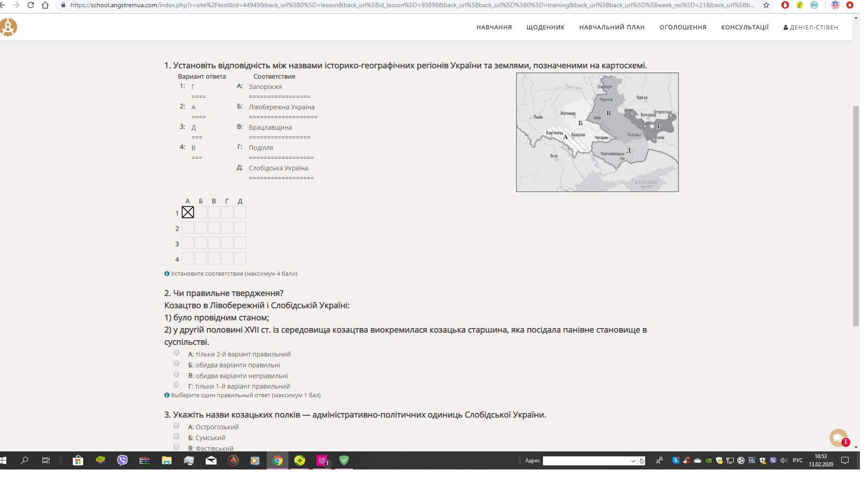Check the 'Сумський' checkbox
This screenshot has height=488, width=868.
(x=176, y=436)
